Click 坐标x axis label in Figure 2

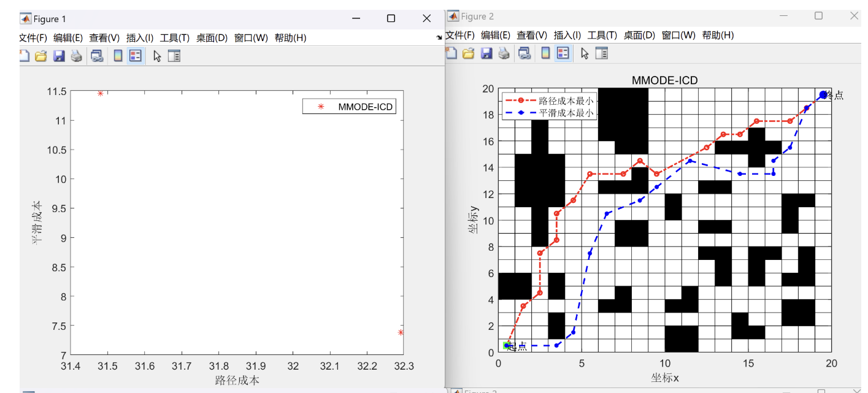click(665, 378)
